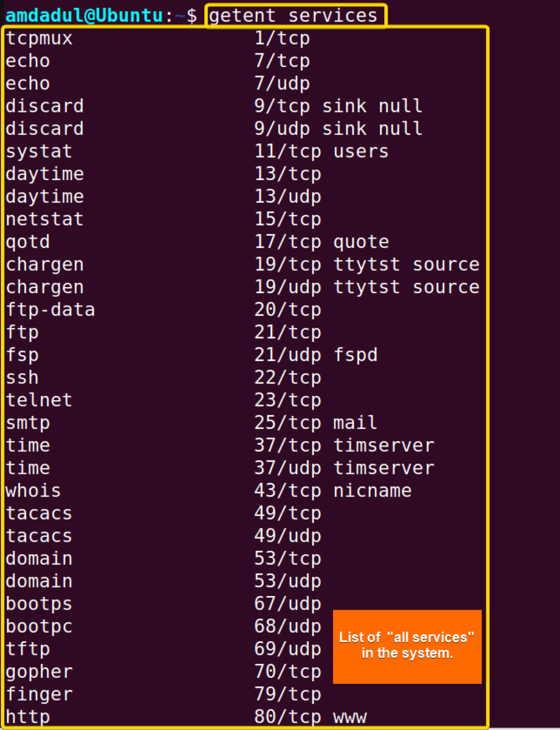Select the 'fspd' alias text
Screen dimensions: 560x730
coord(355,355)
